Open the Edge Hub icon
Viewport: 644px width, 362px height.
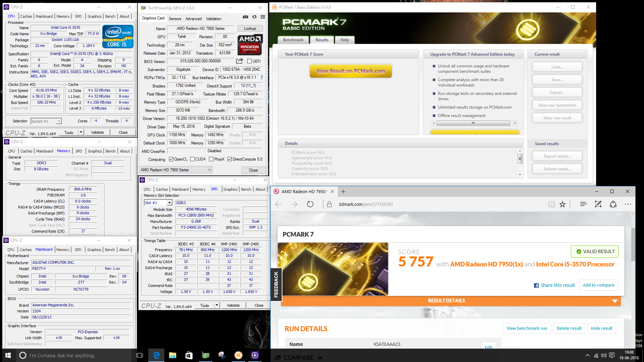[583, 204]
